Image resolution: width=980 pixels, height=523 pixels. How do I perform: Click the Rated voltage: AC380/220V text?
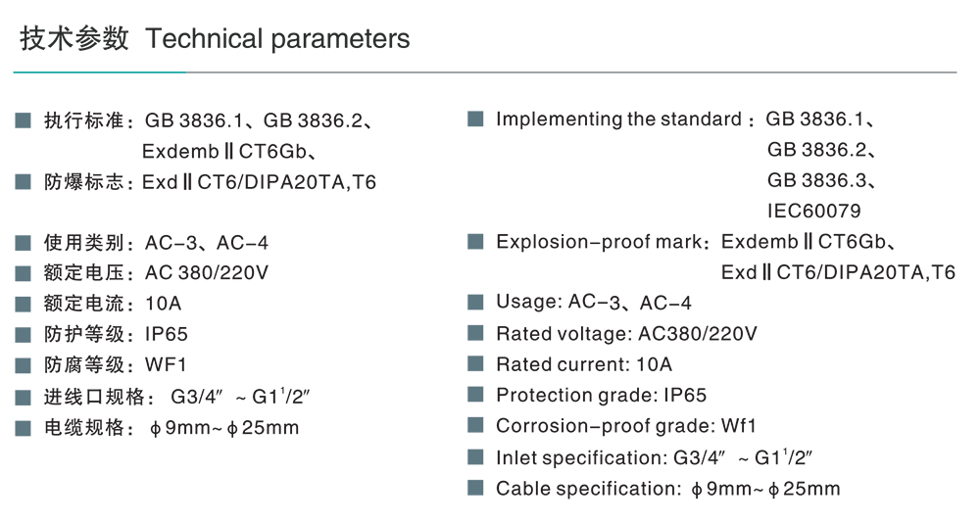pos(626,334)
